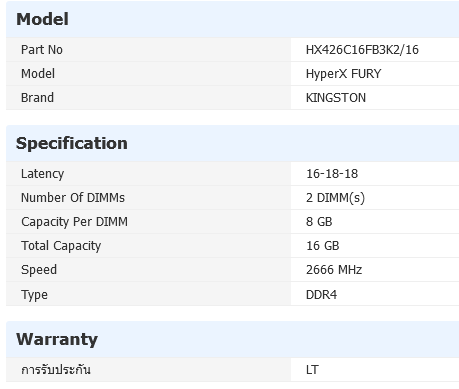
Task: Click the Model section header
Action: [42, 19]
